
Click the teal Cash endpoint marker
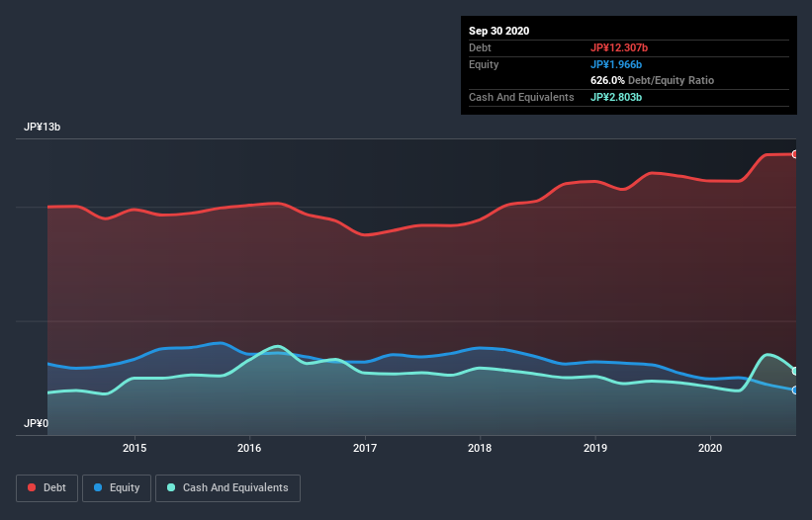click(795, 371)
